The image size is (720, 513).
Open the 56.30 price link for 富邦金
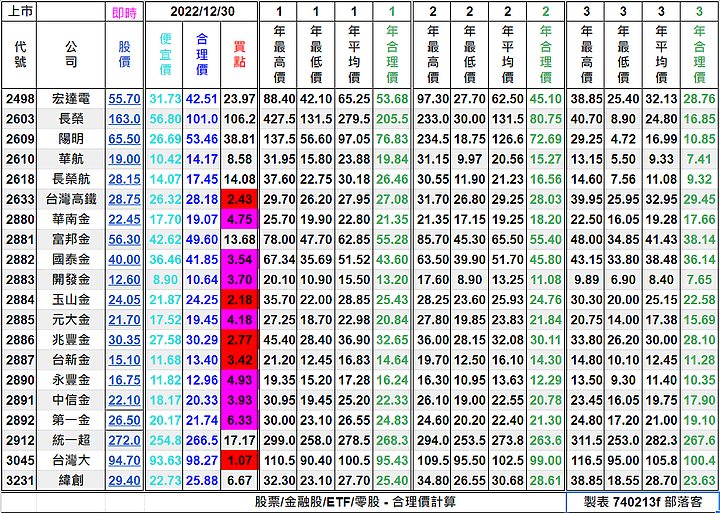[124, 240]
